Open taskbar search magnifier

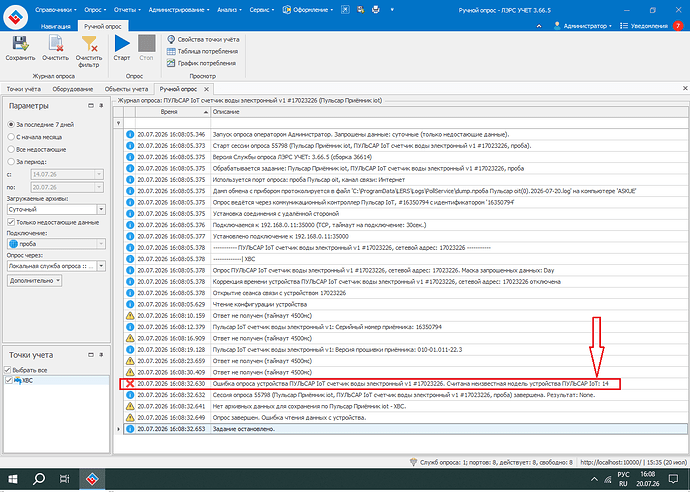click(x=39, y=479)
